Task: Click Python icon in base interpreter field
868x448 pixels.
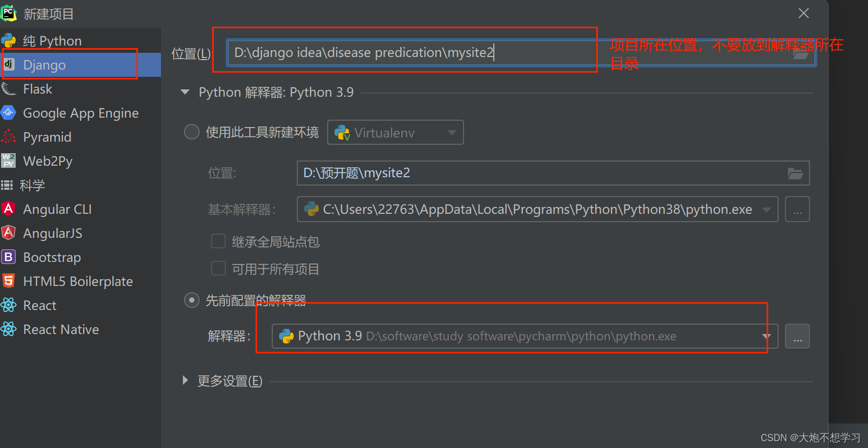Action: pos(311,209)
